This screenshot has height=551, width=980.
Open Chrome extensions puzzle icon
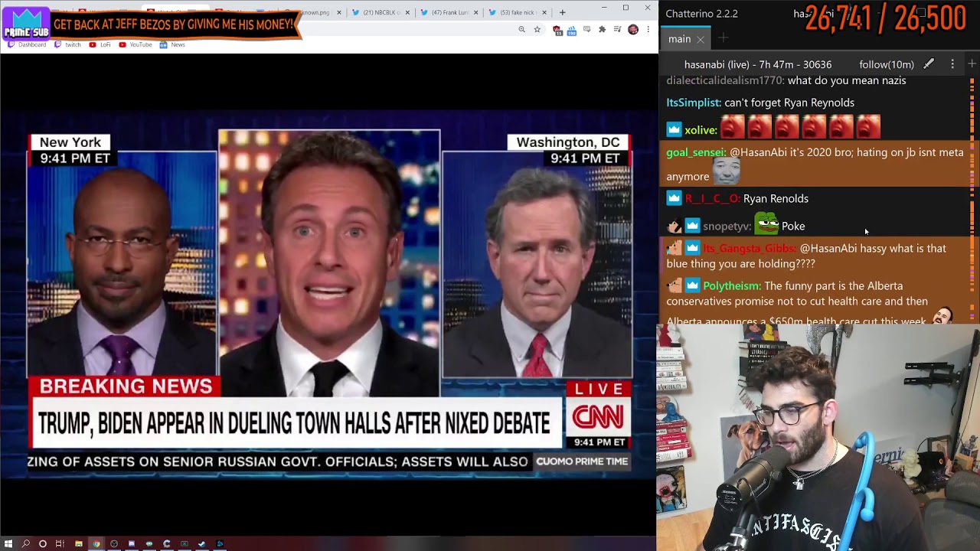coord(602,29)
